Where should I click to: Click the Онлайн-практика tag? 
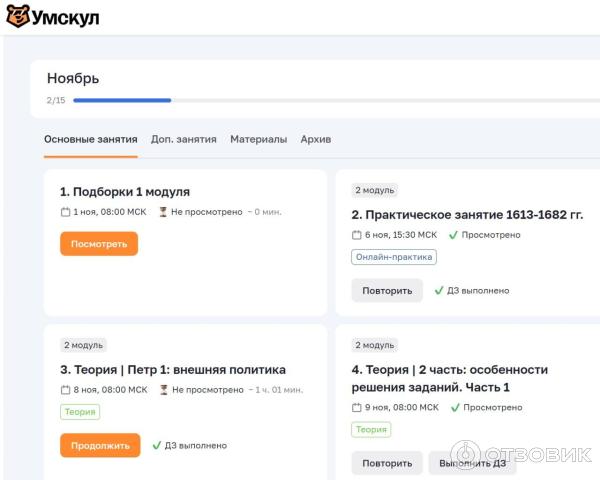[394, 257]
